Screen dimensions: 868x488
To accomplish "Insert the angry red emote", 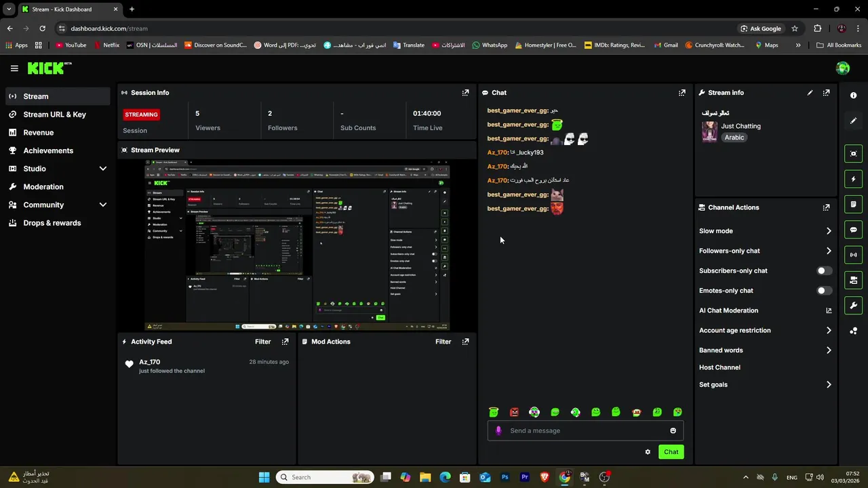I will click(514, 412).
